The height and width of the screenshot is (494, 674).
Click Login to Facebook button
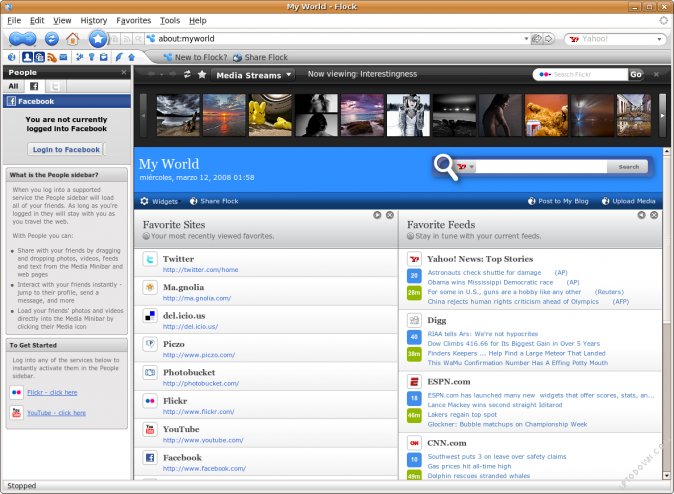click(x=66, y=149)
